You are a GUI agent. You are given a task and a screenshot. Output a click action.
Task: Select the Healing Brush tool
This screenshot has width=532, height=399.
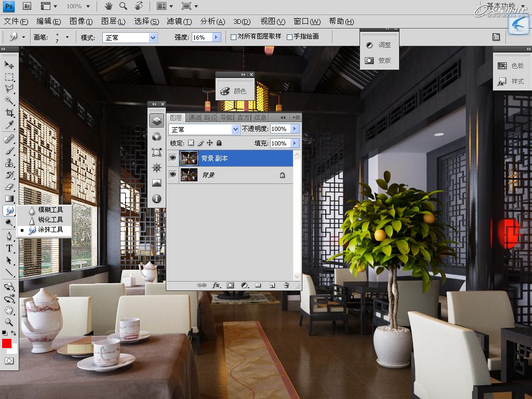[x=9, y=139]
